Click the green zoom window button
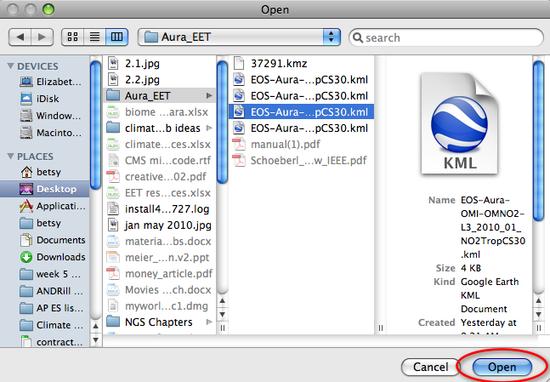The image size is (550, 382). tap(48, 9)
